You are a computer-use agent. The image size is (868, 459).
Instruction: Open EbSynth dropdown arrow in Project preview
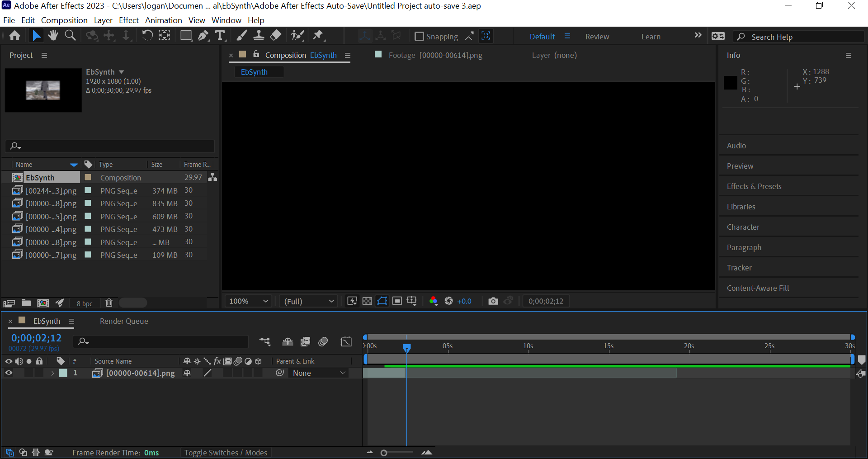tap(121, 72)
